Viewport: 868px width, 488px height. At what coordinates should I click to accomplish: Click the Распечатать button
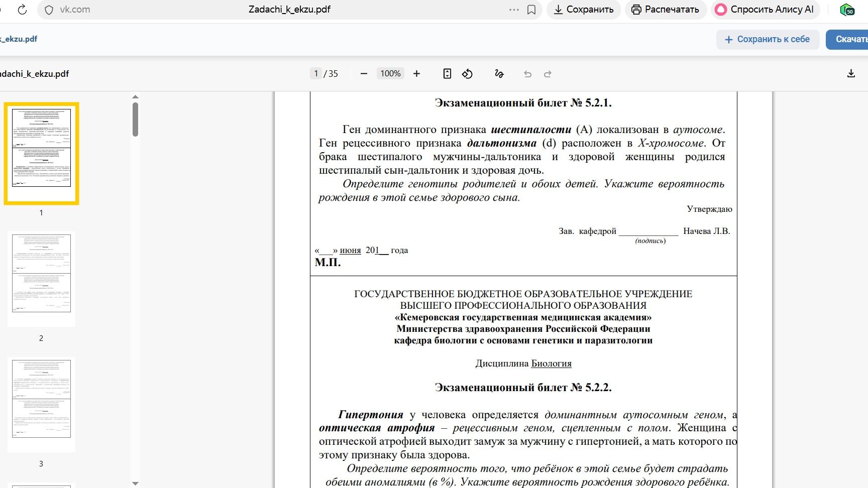click(666, 10)
